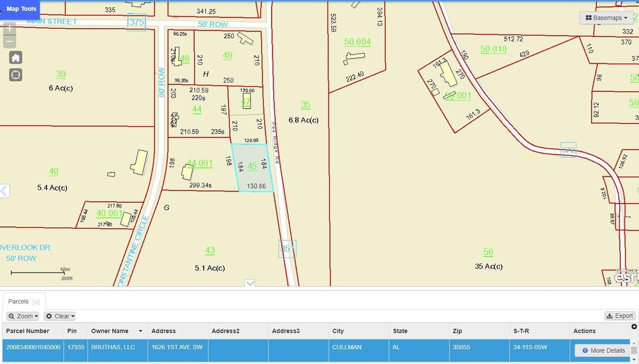Screen dimensions: 639x364
Task: Open the Zoom dropdown in results toolbar
Action: 23,316
